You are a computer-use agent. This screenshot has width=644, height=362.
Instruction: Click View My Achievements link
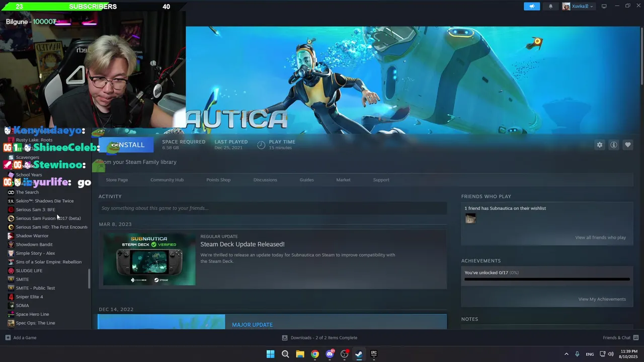coord(602,299)
